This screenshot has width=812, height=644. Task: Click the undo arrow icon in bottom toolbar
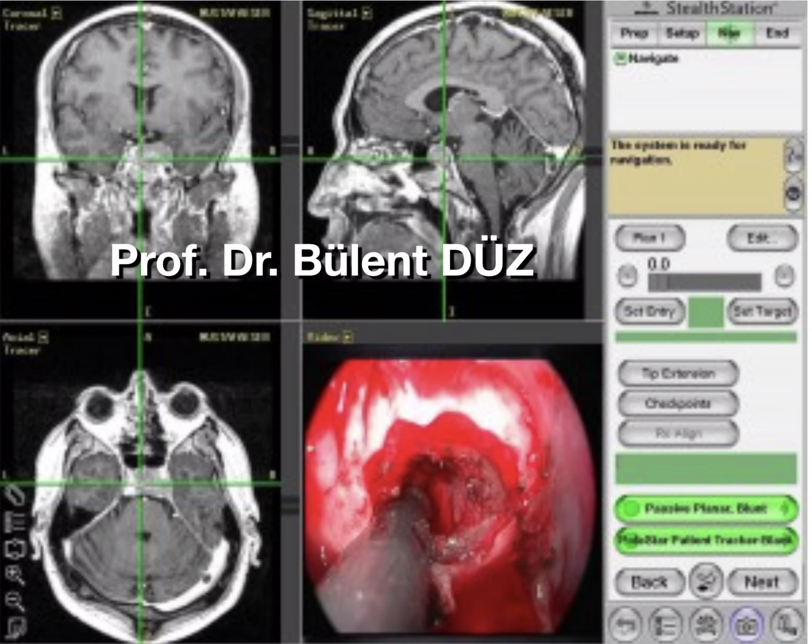625,624
